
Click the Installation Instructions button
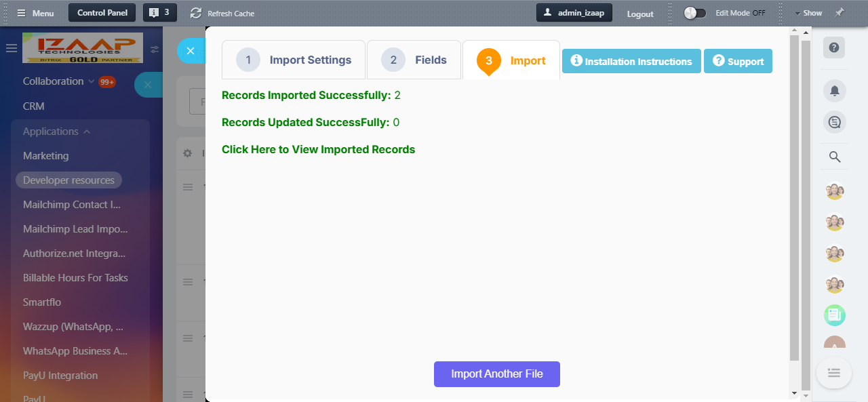click(x=631, y=61)
